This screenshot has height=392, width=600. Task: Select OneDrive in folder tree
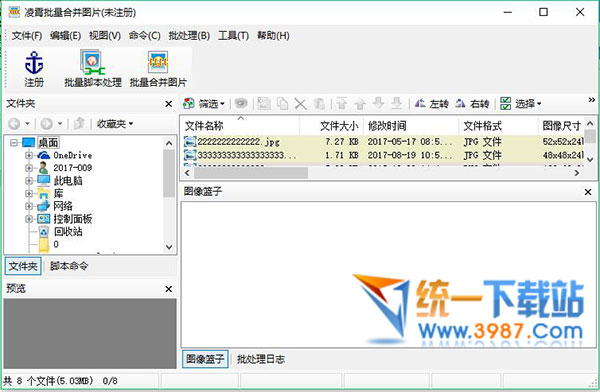tap(73, 155)
